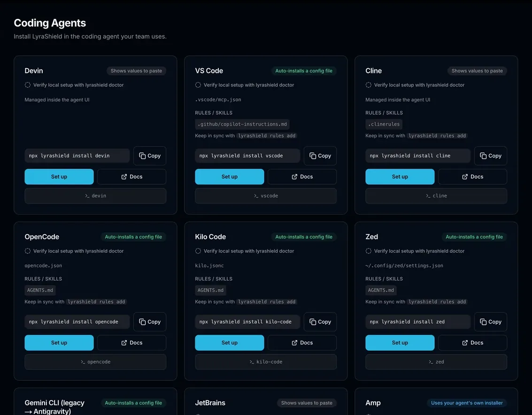Click the external-link icon on OpenCode's Docs button
Viewport: 532px width, 415px height.
point(124,343)
